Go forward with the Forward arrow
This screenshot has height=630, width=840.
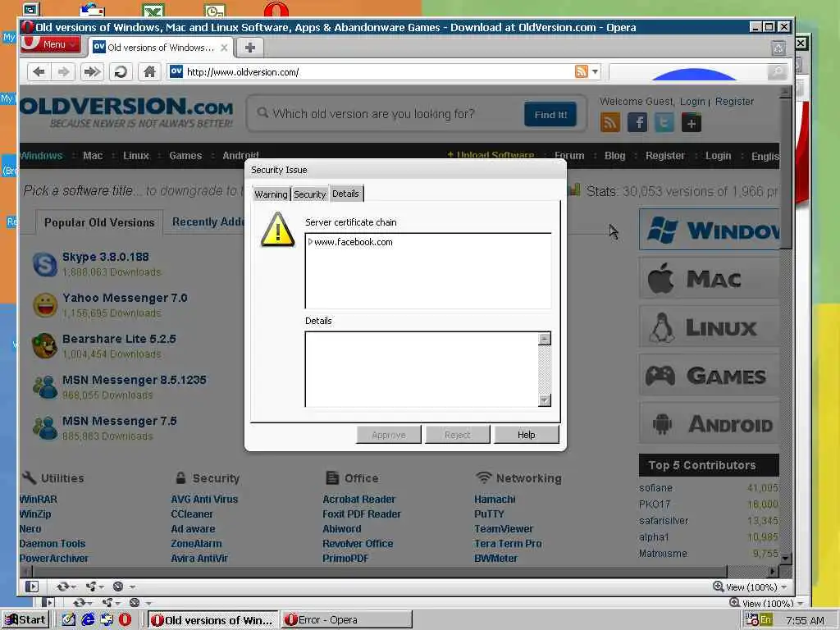click(64, 72)
